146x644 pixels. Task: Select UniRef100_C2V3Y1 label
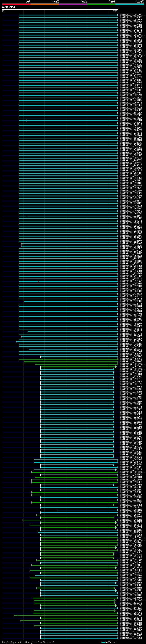click(x=131, y=555)
